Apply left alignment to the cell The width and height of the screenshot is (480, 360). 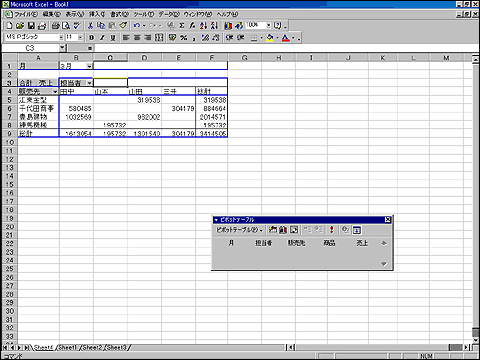coord(126,38)
